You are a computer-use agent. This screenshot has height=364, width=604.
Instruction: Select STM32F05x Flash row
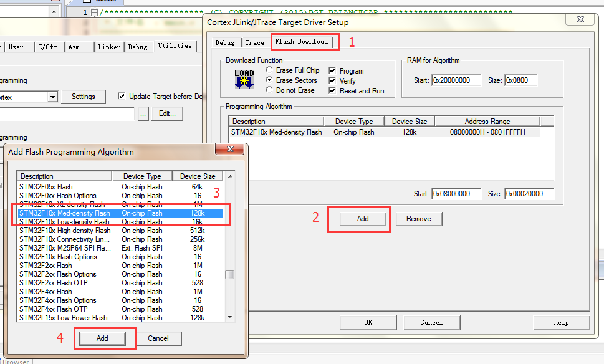[x=120, y=187]
